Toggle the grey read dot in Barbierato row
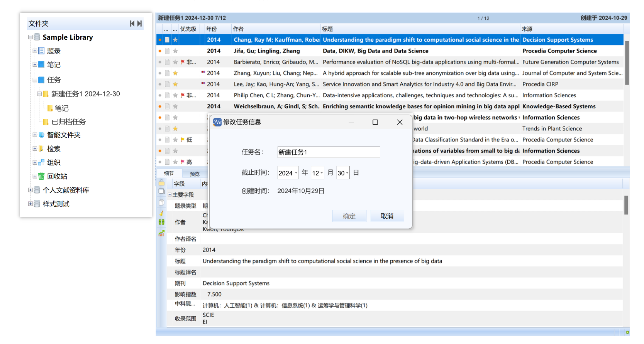The height and width of the screenshot is (344, 644). click(x=160, y=62)
